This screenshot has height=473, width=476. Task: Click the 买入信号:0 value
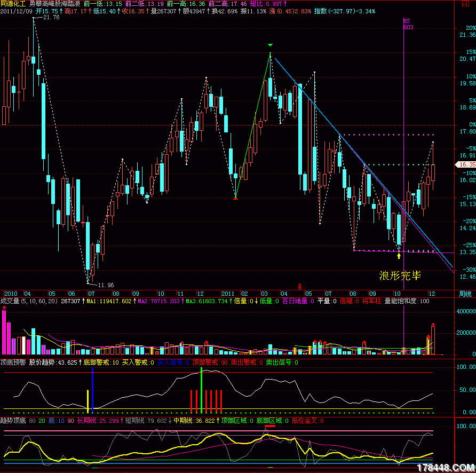click(173, 362)
